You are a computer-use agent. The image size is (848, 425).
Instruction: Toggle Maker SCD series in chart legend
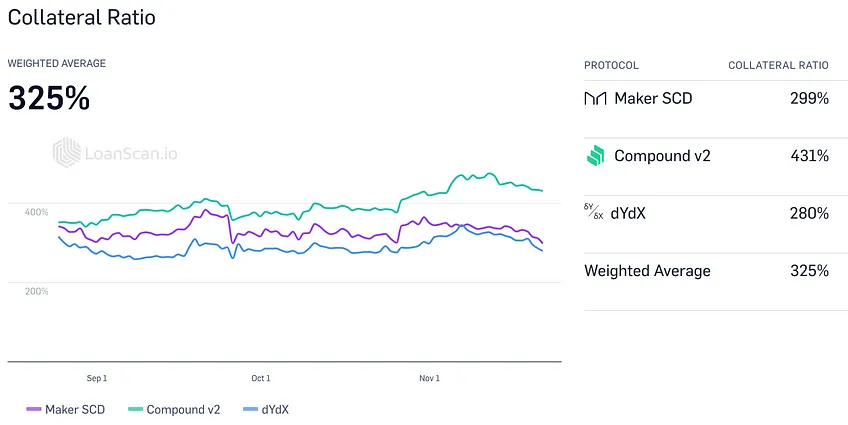click(x=66, y=410)
